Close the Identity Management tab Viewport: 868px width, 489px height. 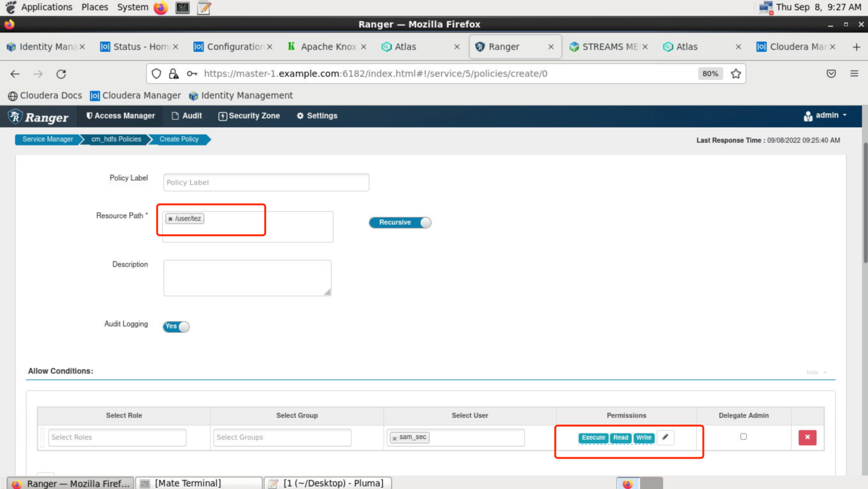[x=82, y=47]
